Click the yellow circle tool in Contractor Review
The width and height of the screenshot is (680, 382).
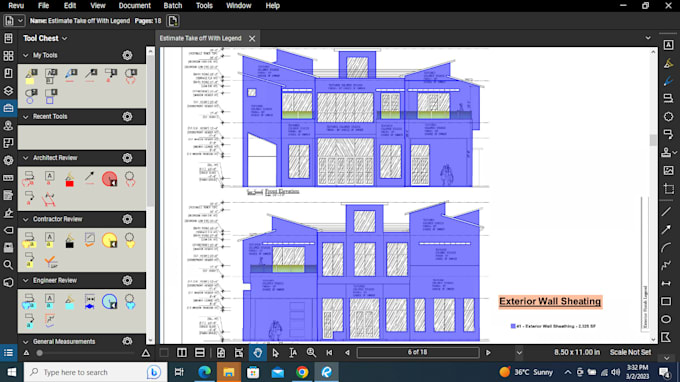(x=110, y=240)
